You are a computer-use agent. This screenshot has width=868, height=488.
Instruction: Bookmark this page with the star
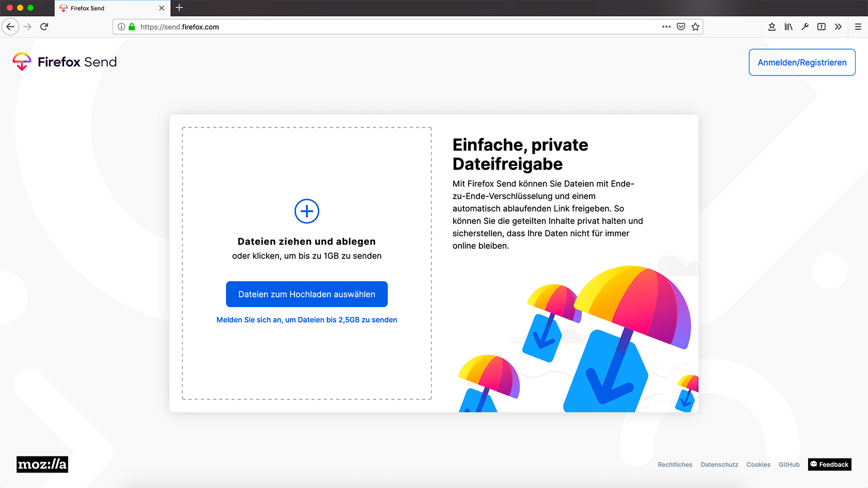point(695,27)
